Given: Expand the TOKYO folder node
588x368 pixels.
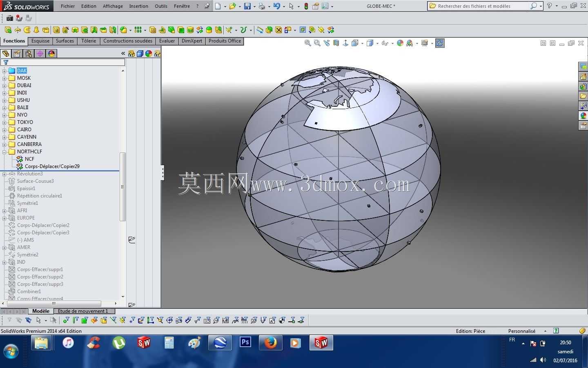Looking at the screenshot, I should click(4, 122).
